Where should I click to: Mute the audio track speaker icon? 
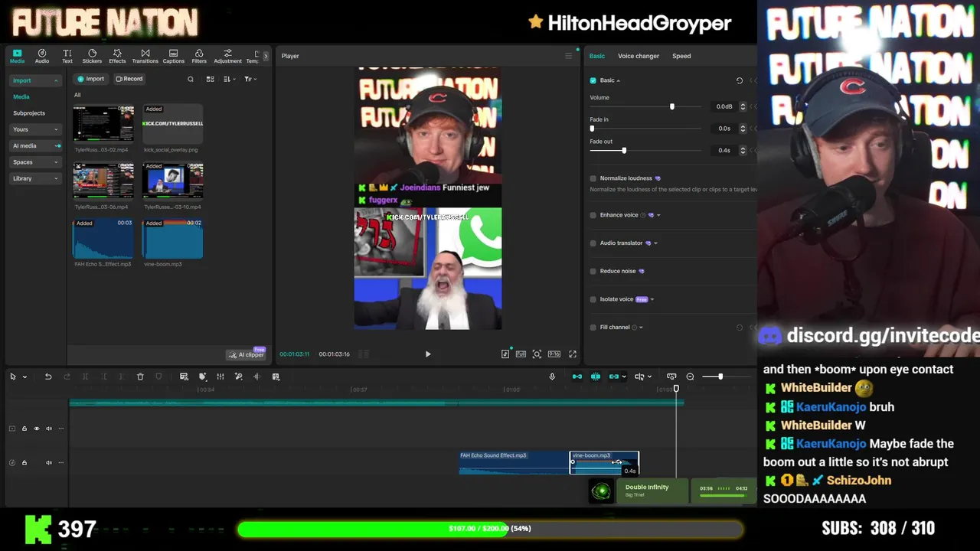(49, 462)
